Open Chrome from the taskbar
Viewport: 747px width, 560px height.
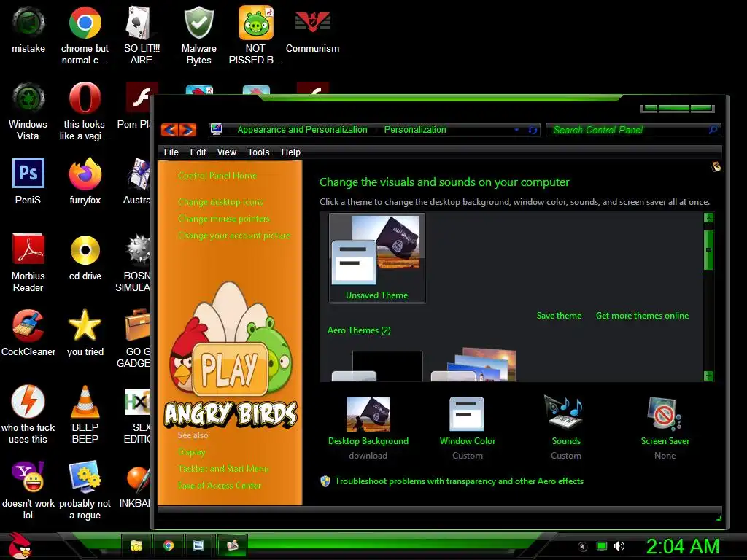tap(169, 545)
